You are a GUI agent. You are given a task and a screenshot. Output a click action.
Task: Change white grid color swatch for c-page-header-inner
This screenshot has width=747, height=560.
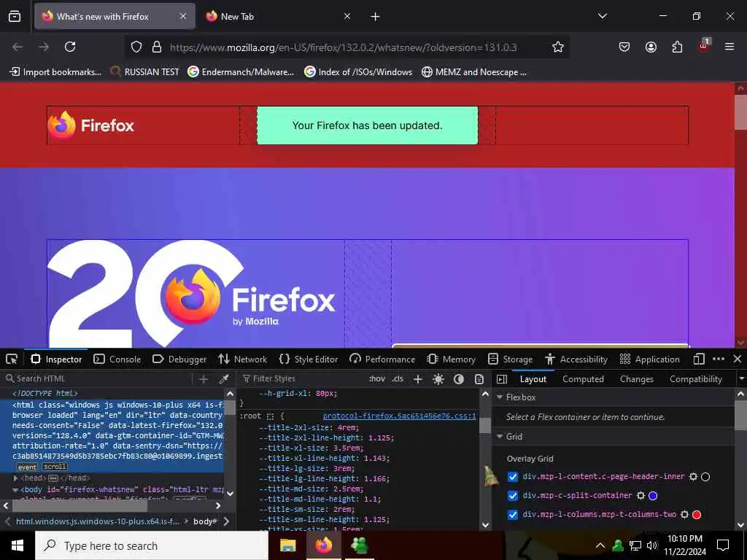705,477
